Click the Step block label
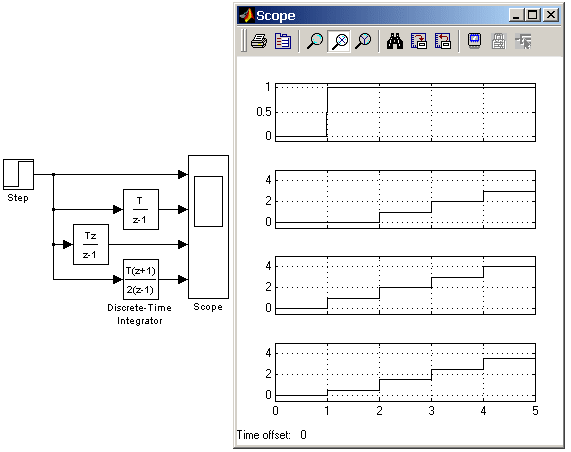 [x=18, y=198]
